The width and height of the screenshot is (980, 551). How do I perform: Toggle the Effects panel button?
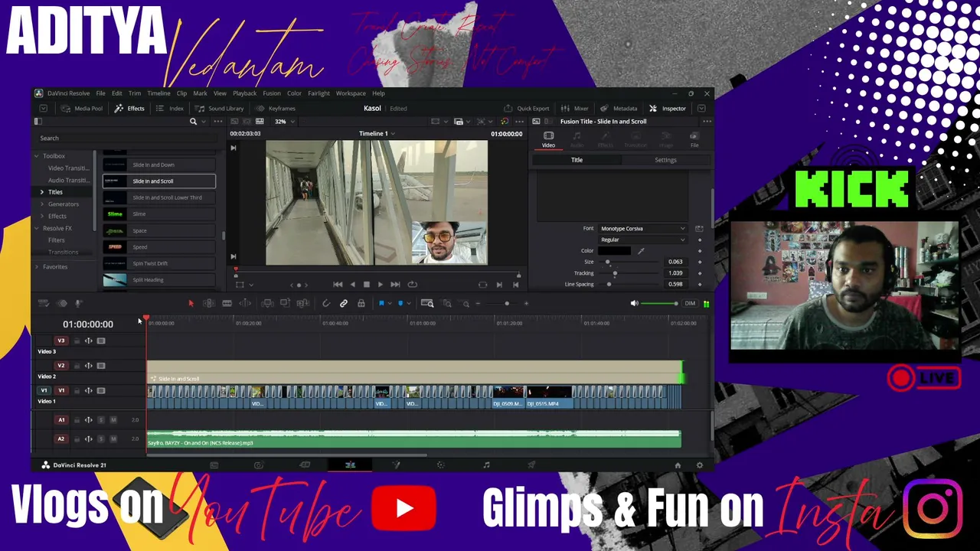129,109
